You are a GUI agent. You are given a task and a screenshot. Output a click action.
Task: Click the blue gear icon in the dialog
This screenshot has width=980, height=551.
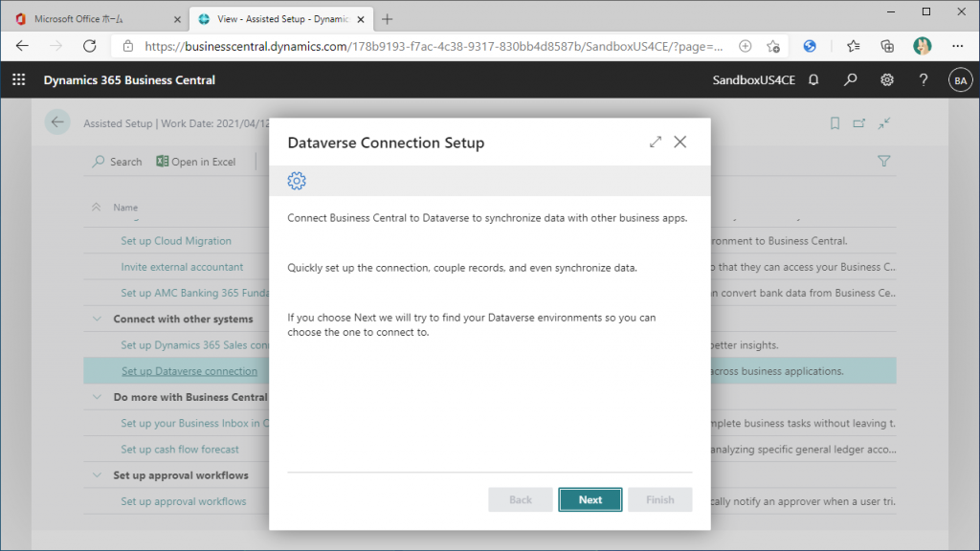297,181
